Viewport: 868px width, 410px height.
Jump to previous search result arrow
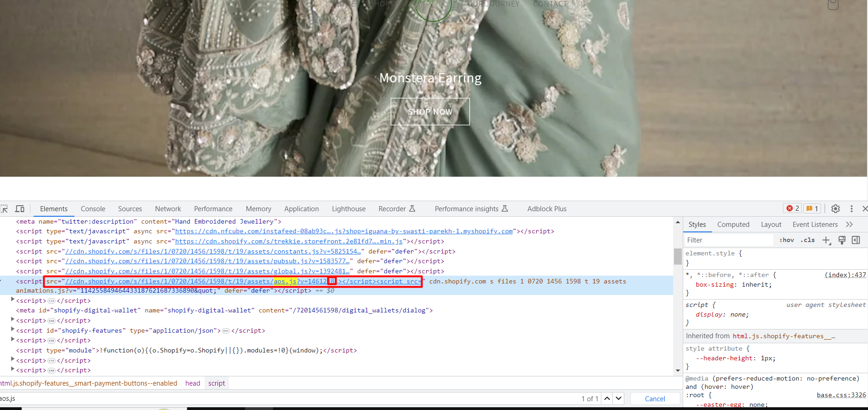pyautogui.click(x=607, y=398)
